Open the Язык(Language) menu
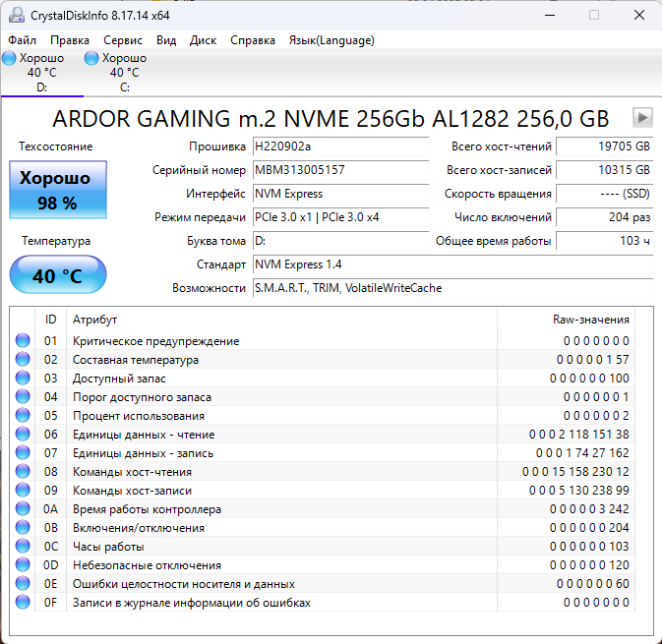The image size is (662, 644). tap(331, 40)
